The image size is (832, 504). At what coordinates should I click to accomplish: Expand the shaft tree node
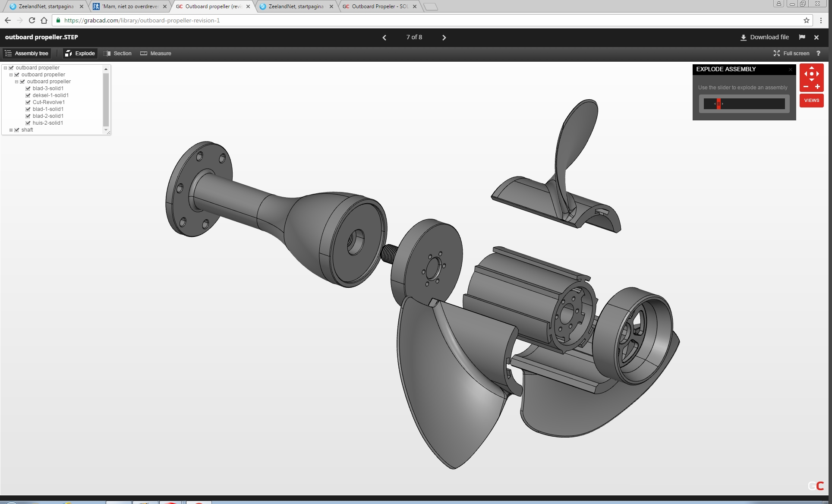point(11,130)
